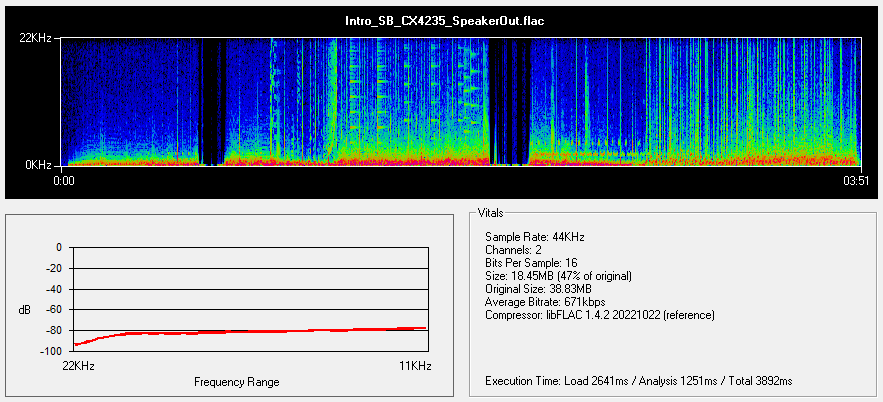Click the red frequency response curve
Viewport: 883px width, 402px height.
(250, 332)
